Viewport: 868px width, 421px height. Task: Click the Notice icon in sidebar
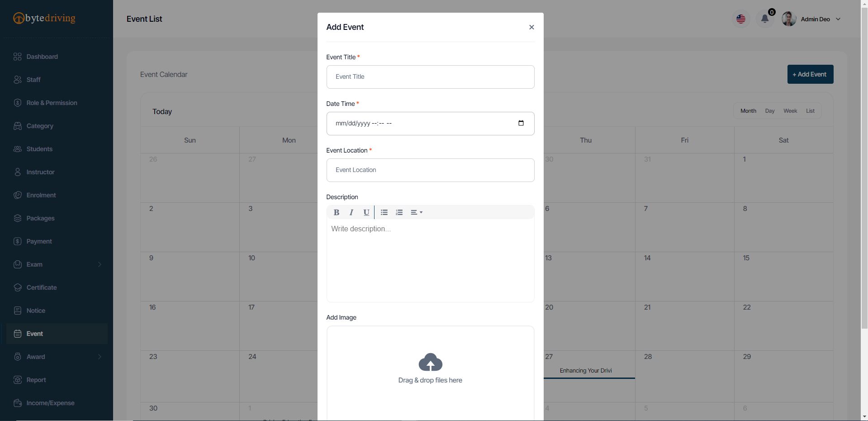coord(18,311)
